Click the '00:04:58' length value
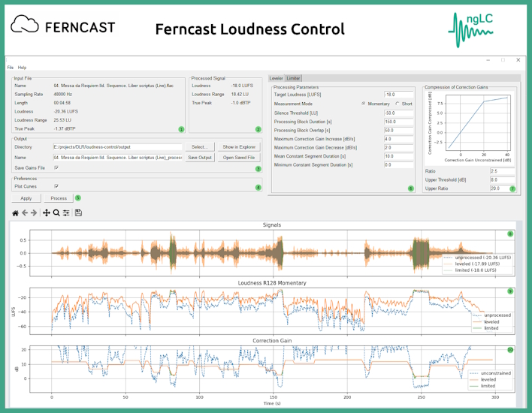Image resolution: width=532 pixels, height=413 pixels. pos(62,103)
